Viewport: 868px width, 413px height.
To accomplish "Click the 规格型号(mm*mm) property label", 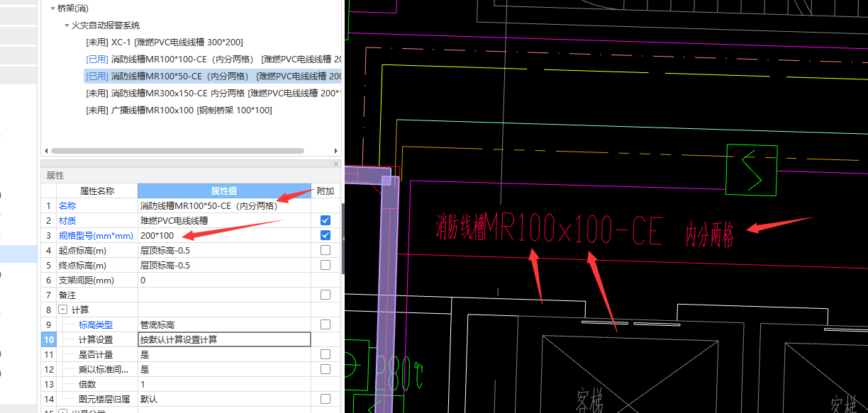I will coord(96,235).
